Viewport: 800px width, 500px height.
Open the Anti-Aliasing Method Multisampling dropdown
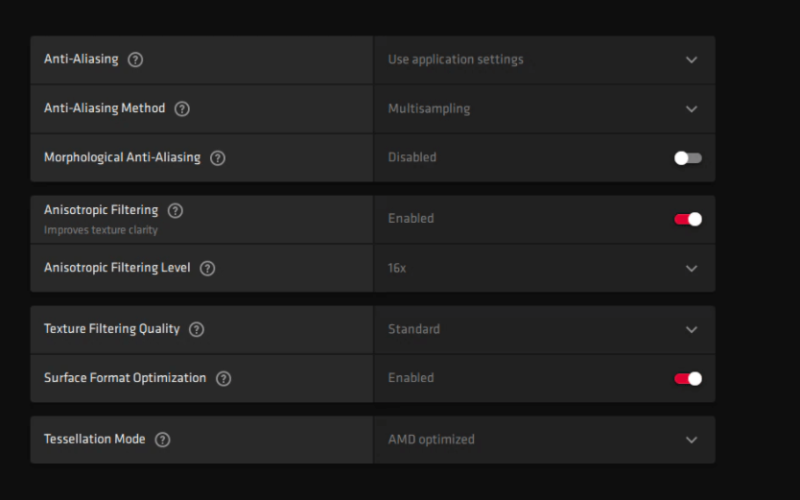click(544, 109)
